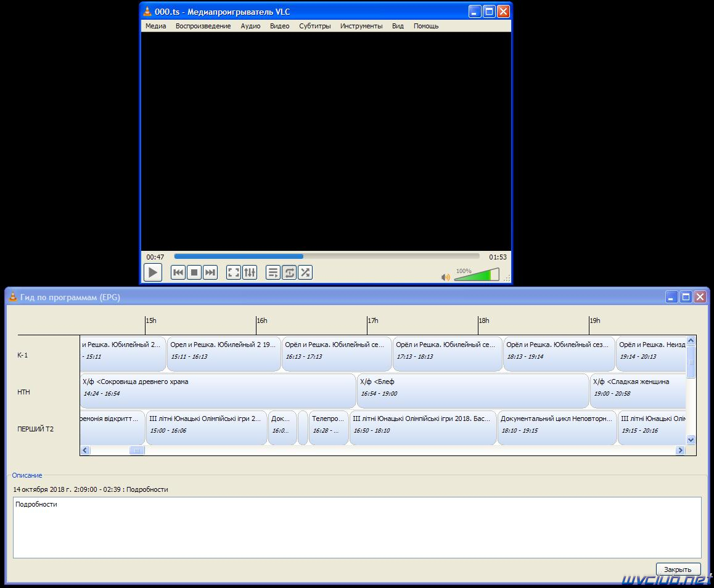
Task: Select K-1 program 17:13 - 18:13
Action: [x=447, y=354]
